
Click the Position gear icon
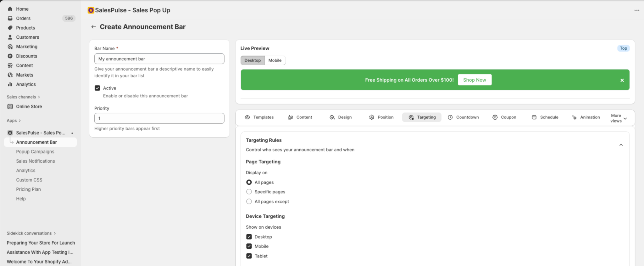(372, 117)
